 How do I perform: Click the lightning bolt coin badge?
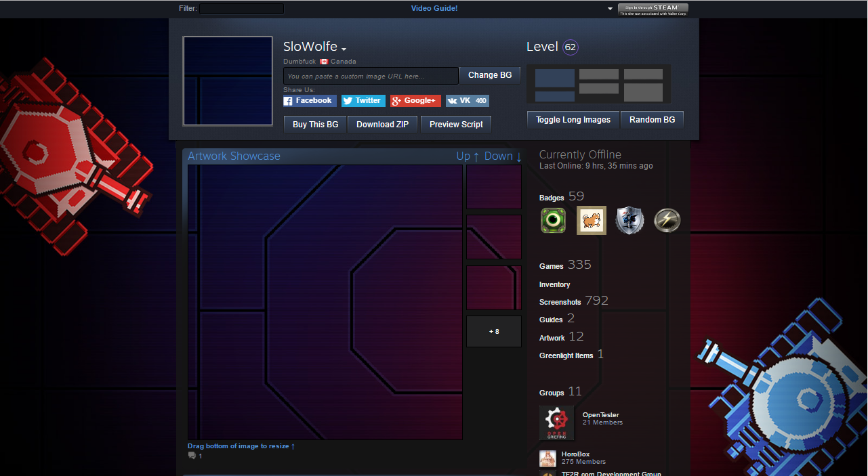(667, 221)
